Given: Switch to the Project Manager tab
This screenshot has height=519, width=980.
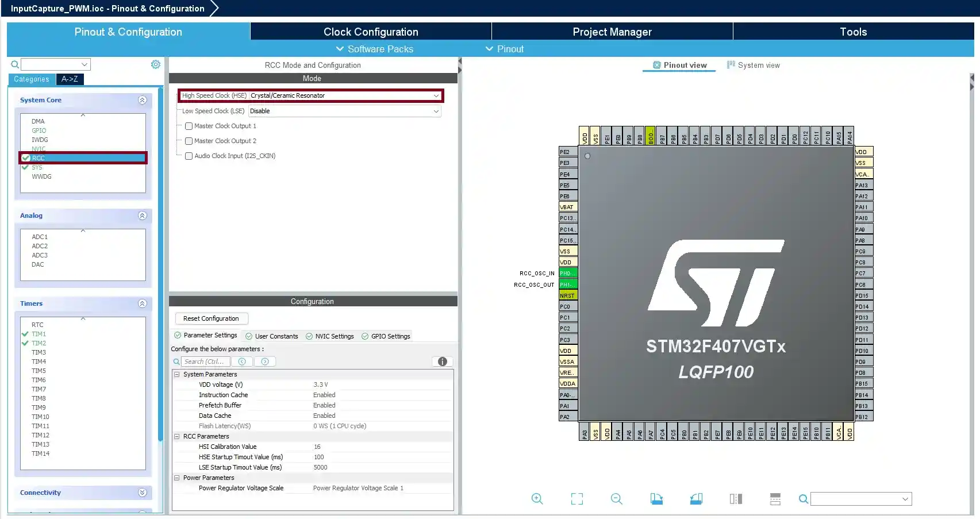Looking at the screenshot, I should click(612, 32).
